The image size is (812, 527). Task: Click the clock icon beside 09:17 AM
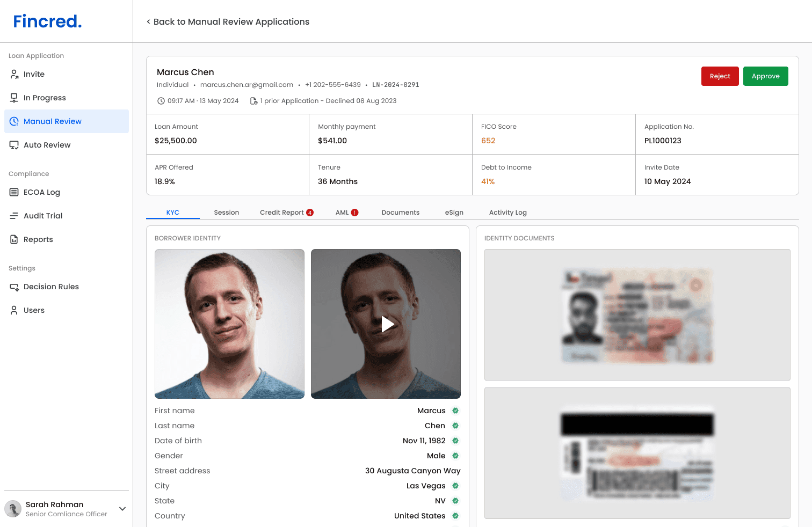tap(161, 101)
